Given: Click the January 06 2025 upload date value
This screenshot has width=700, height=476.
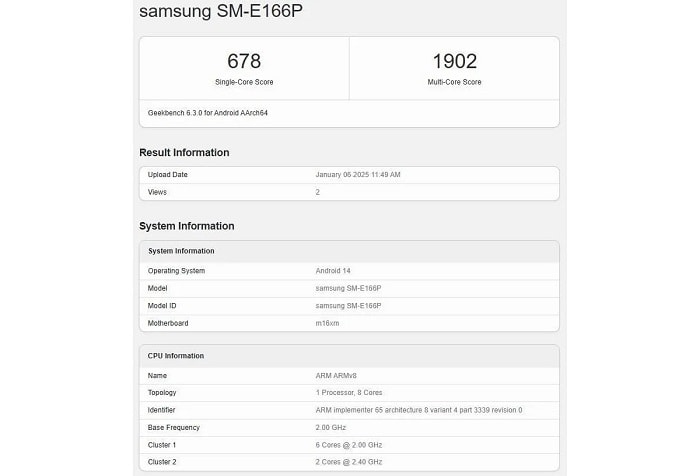Looking at the screenshot, I should click(x=358, y=175).
